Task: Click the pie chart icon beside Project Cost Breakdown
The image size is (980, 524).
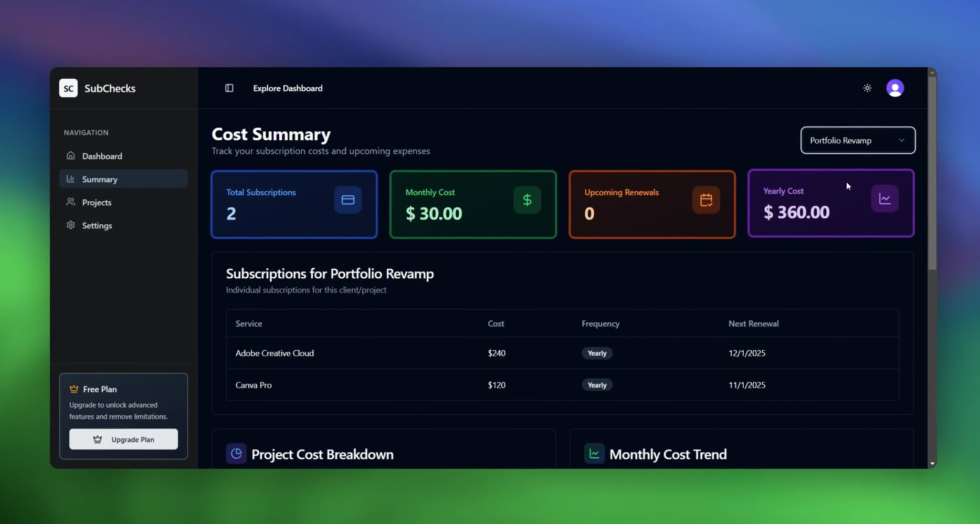Action: coord(236,454)
